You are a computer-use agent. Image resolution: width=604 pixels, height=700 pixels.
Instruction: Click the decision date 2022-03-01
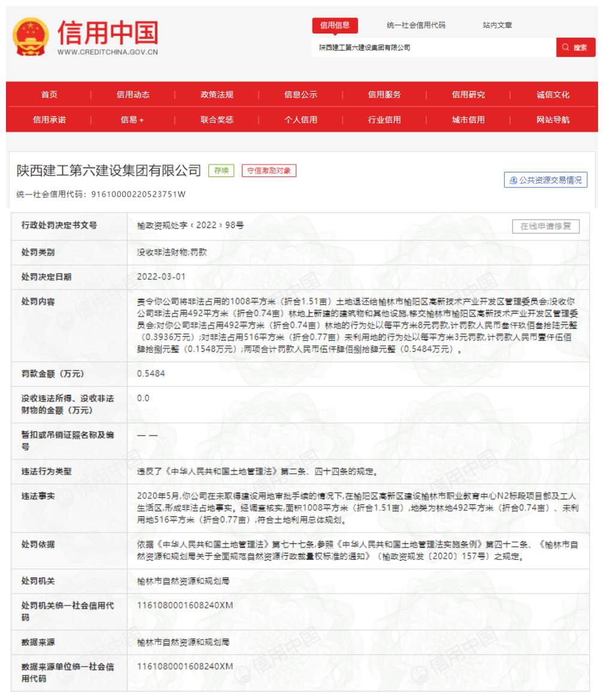coord(161,277)
